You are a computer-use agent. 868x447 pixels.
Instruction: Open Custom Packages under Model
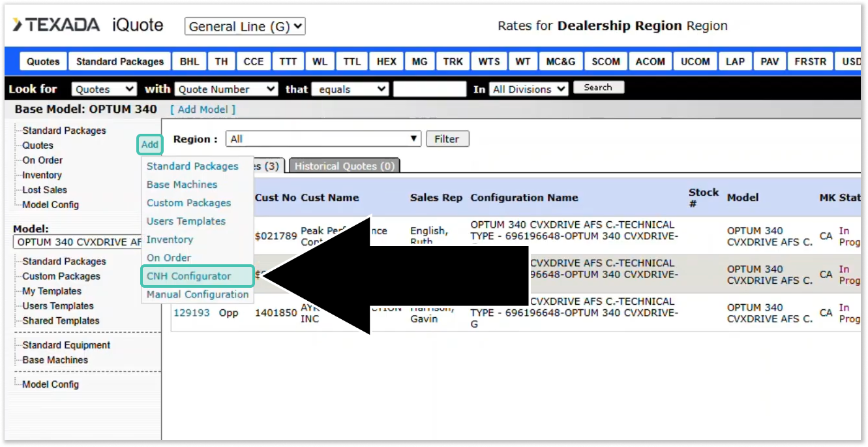coord(61,277)
